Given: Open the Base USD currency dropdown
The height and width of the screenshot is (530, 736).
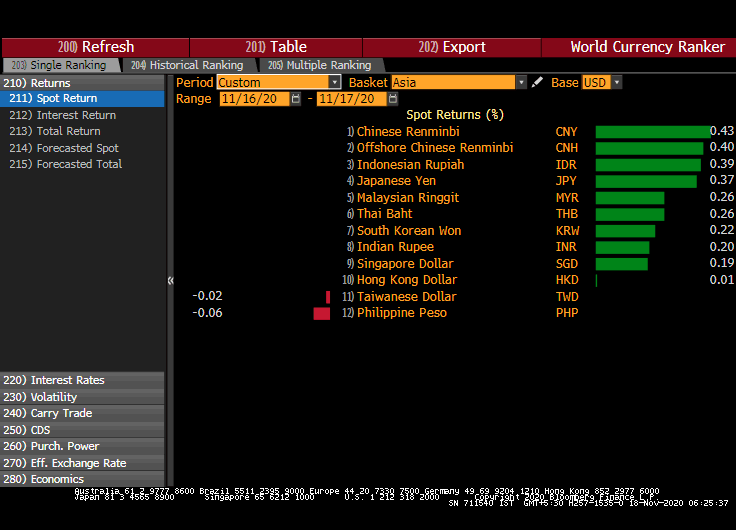Looking at the screenshot, I should coord(616,82).
